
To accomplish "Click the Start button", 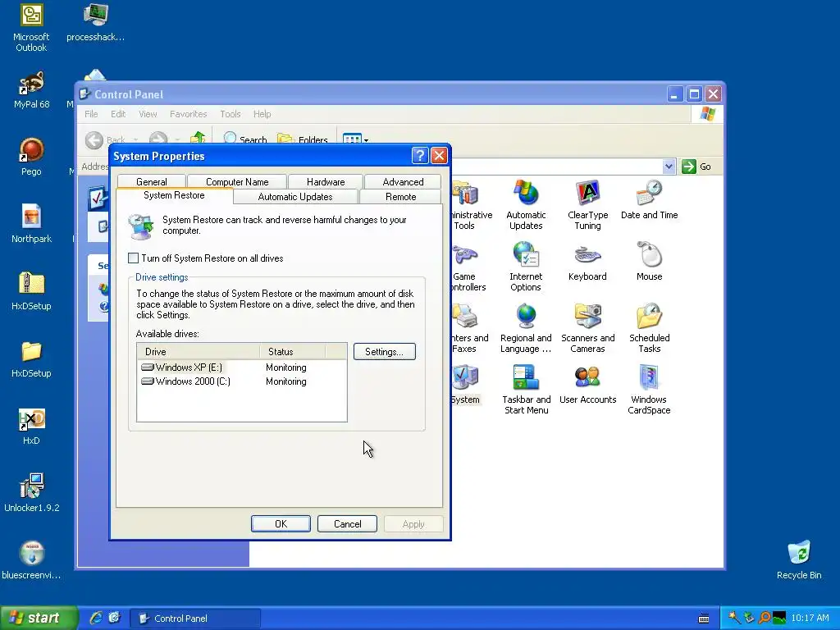I will [x=39, y=618].
